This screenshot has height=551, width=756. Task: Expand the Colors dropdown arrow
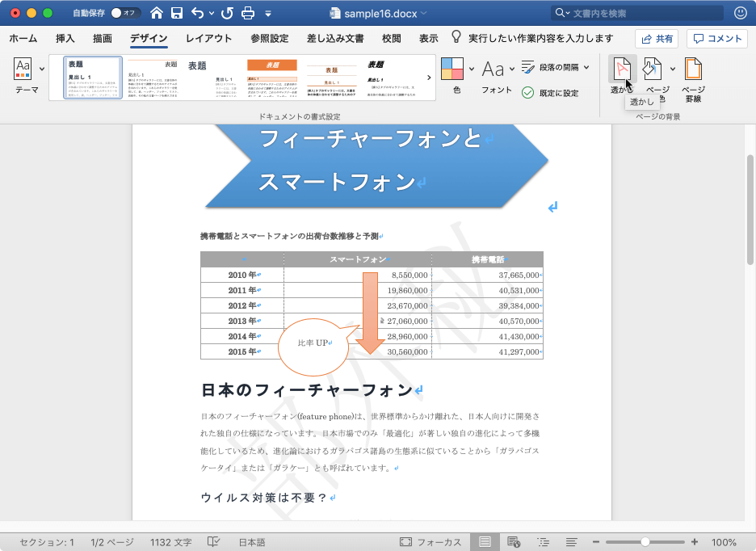click(x=472, y=69)
